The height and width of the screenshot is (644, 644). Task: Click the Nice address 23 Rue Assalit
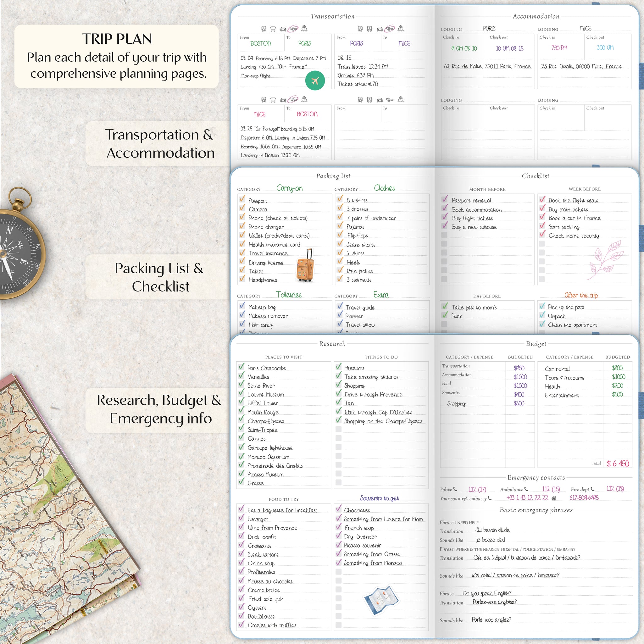[x=581, y=66]
